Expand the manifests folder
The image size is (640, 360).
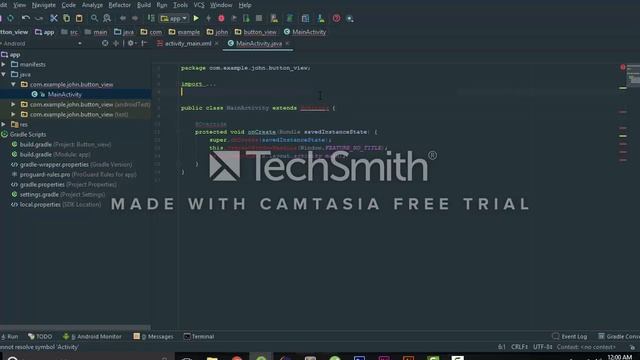click(4, 64)
